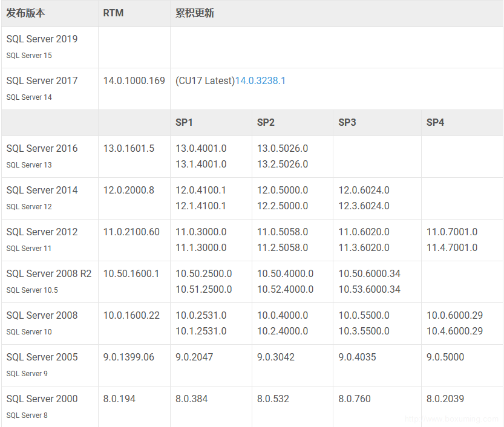Click SP4 version 9.0.5000

click(x=445, y=357)
